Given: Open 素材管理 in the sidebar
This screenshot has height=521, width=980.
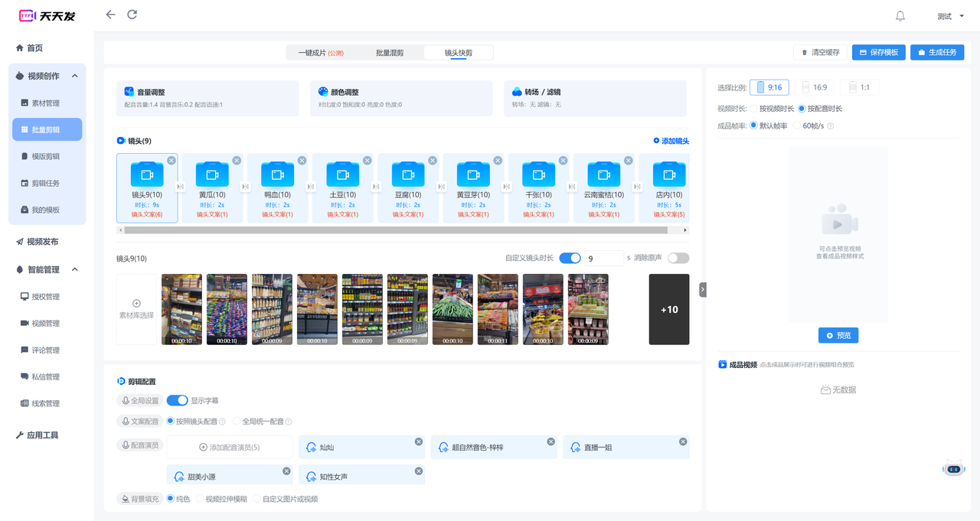Looking at the screenshot, I should 45,103.
